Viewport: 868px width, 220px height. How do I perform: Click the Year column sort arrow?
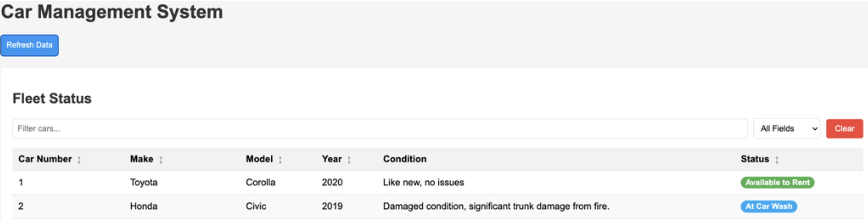[350, 159]
